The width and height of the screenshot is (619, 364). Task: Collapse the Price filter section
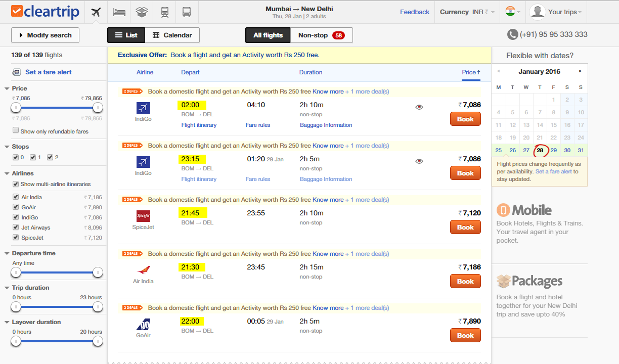coord(7,88)
